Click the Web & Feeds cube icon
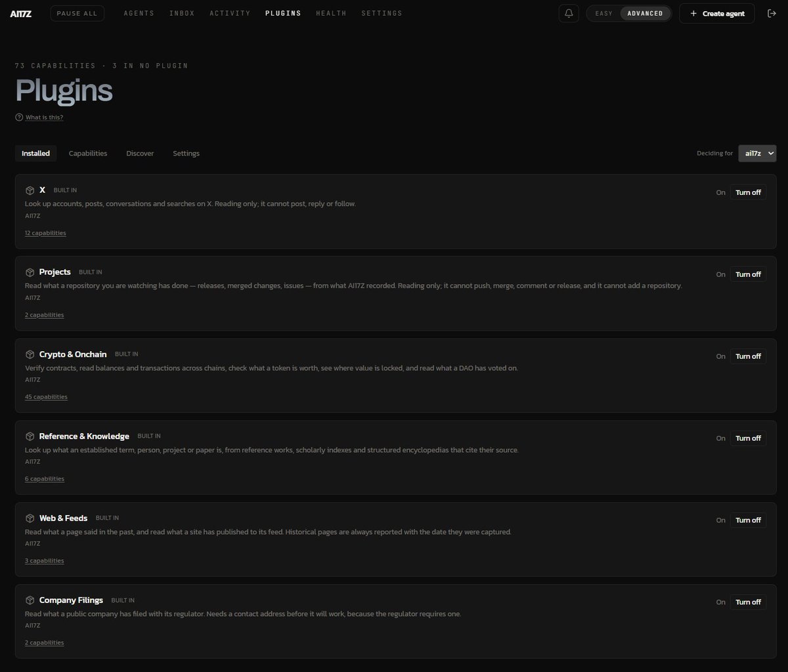 point(30,518)
